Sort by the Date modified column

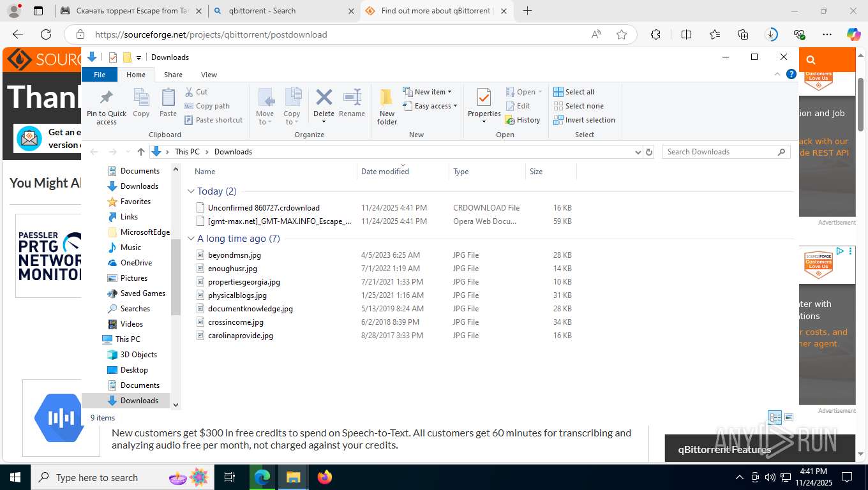[403, 172]
